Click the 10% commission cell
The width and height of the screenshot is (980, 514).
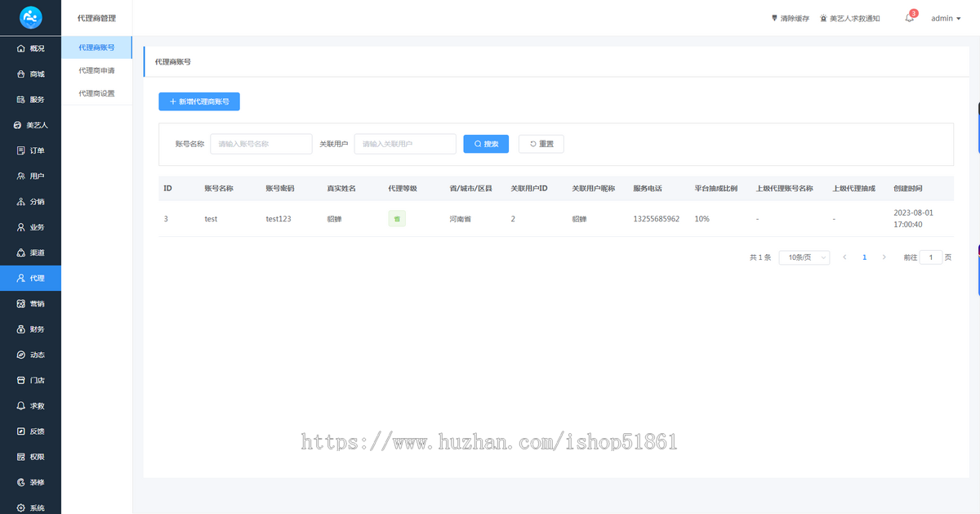pos(702,219)
